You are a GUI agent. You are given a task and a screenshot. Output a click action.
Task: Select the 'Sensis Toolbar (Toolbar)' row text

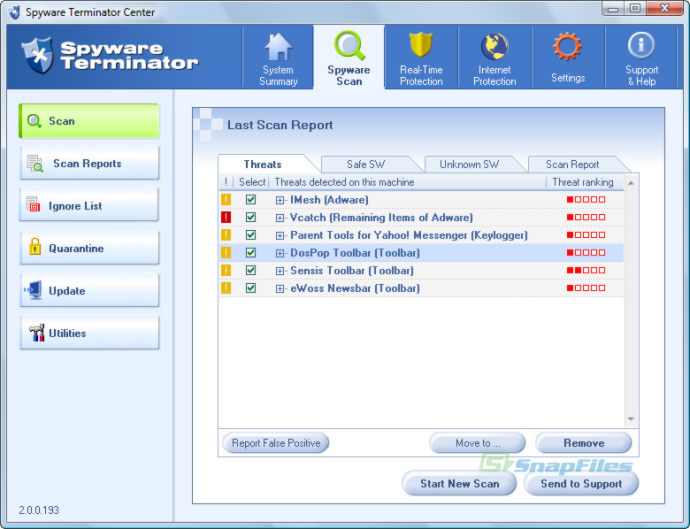(x=352, y=271)
